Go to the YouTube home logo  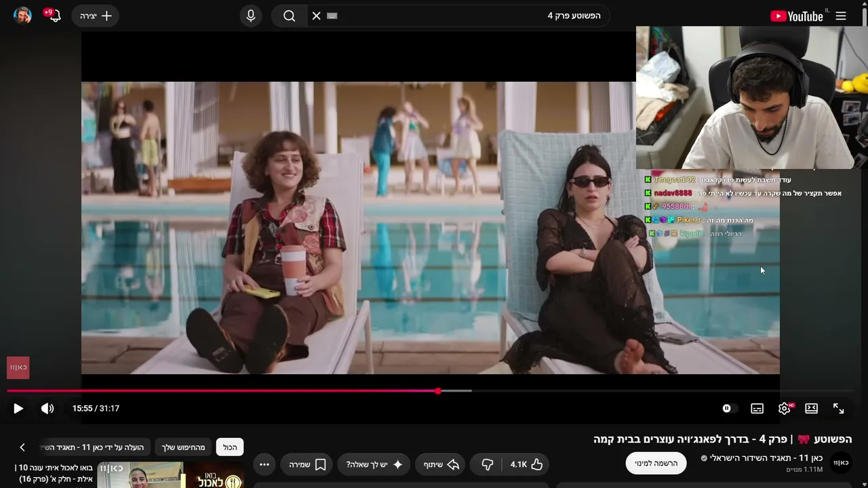click(x=797, y=16)
